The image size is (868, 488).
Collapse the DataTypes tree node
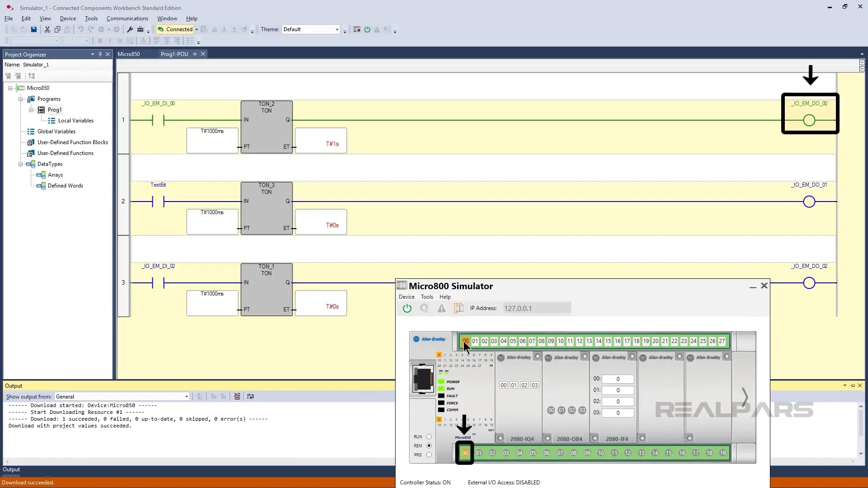(20, 164)
